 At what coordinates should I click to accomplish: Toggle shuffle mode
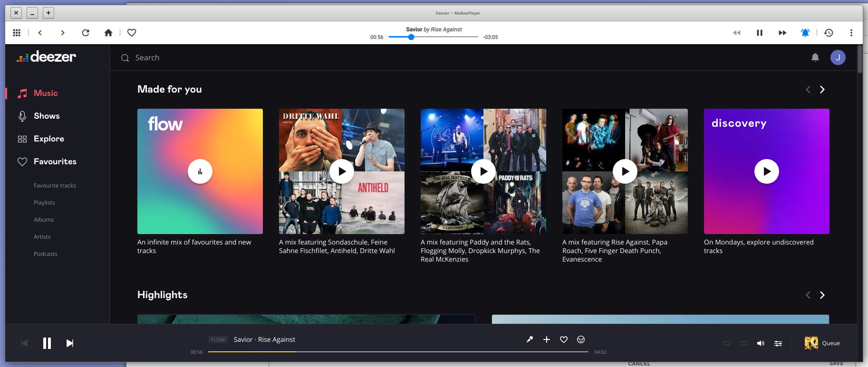(x=744, y=343)
